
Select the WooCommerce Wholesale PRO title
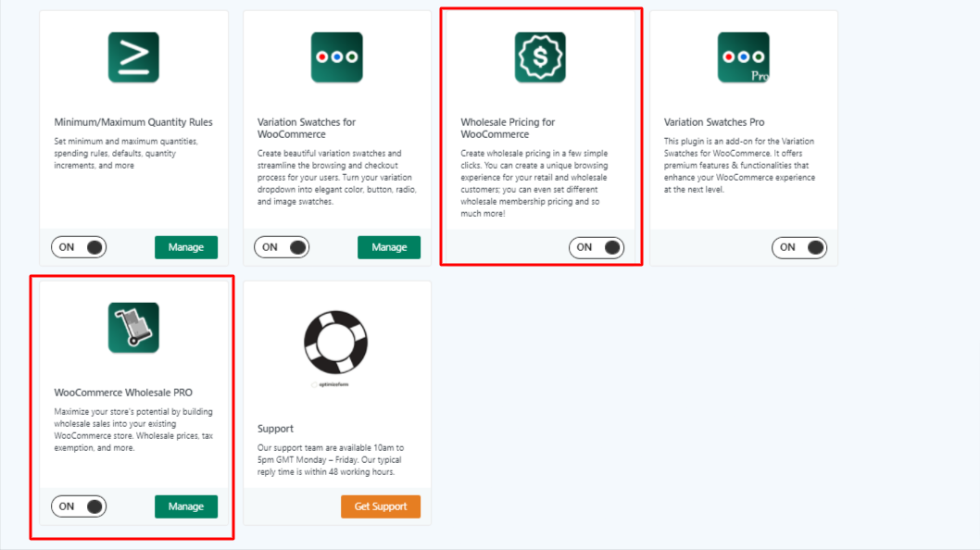pyautogui.click(x=123, y=393)
